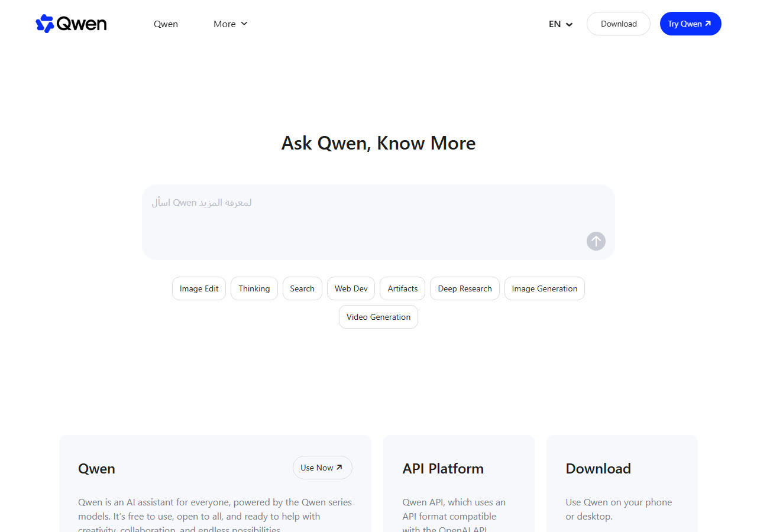757x532 pixels.
Task: Click the Download button in header
Action: [x=619, y=24]
